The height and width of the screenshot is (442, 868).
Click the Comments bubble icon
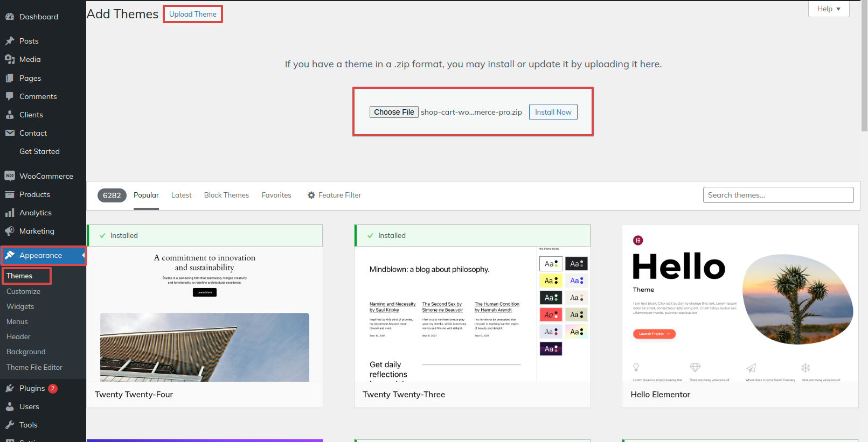[x=10, y=96]
